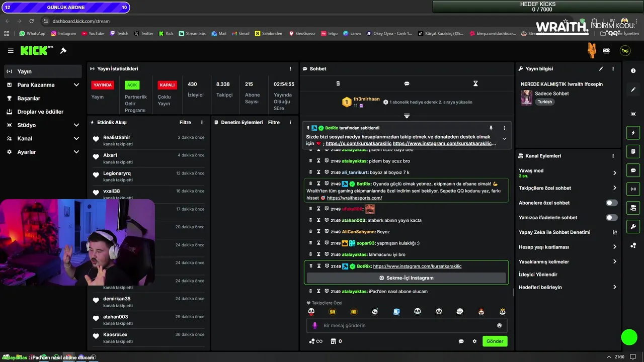Open the Yayın İstatistikleri three-dot menu
644x362 pixels.
point(290,69)
